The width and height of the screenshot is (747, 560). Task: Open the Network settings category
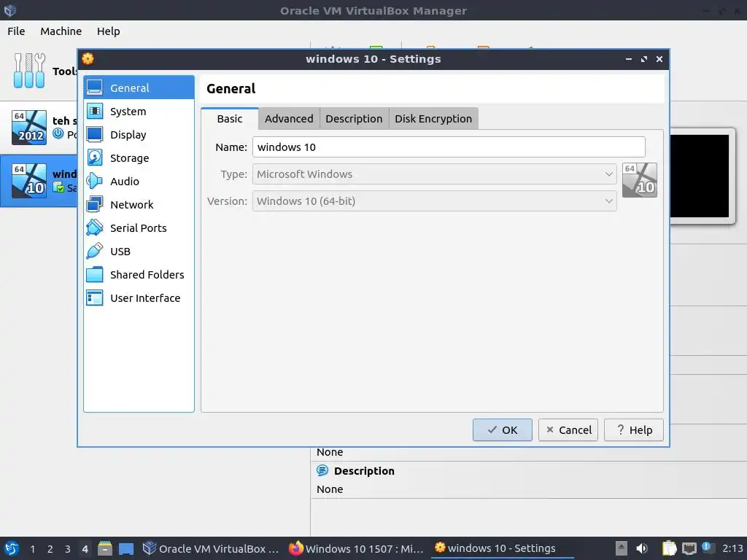pos(139,204)
